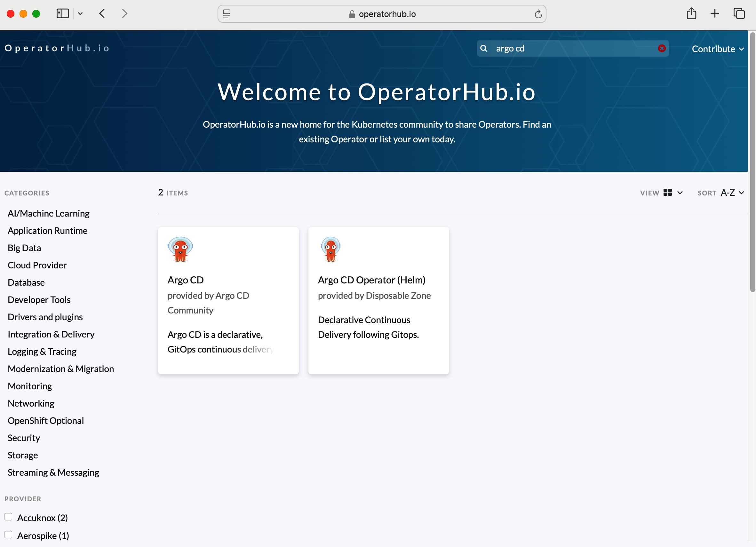The image size is (756, 547).
Task: Choose the Storage category
Action: [x=23, y=455]
